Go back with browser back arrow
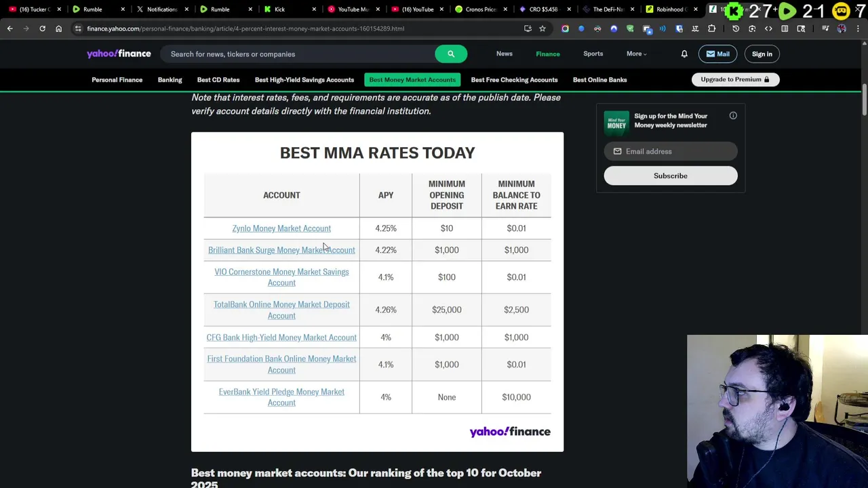Image resolution: width=868 pixels, height=488 pixels. click(x=9, y=28)
